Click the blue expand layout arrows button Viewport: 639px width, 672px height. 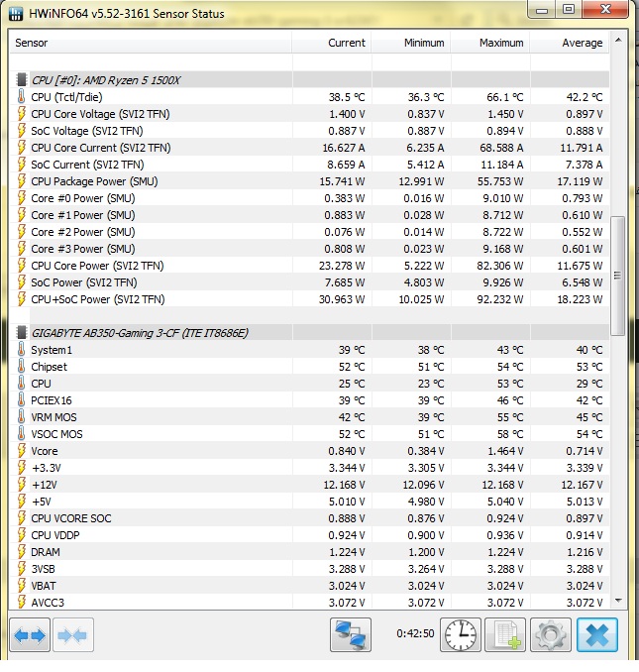pos(30,634)
